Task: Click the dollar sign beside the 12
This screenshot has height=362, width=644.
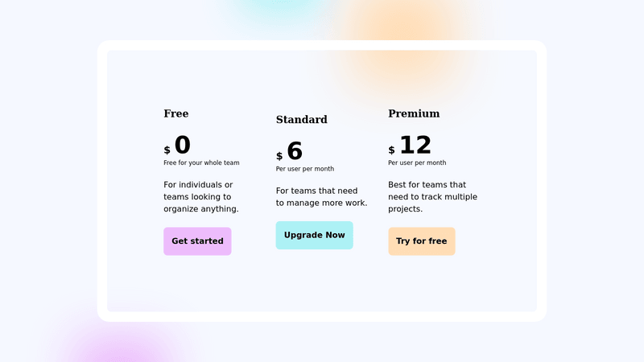Action: pyautogui.click(x=391, y=150)
